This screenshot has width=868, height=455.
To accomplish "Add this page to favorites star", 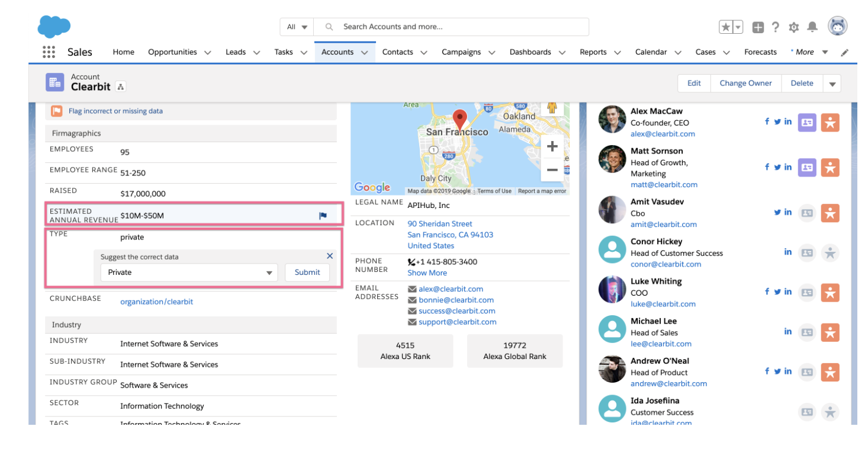I will pos(726,27).
